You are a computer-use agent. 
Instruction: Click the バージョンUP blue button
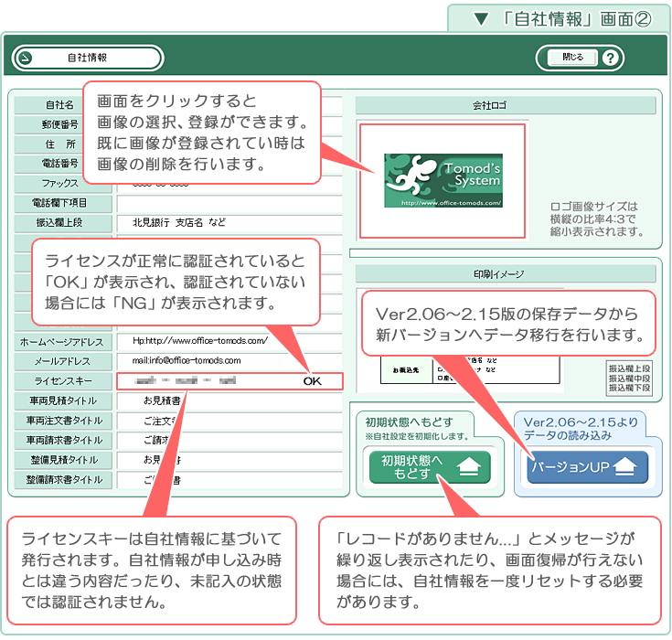[587, 467]
